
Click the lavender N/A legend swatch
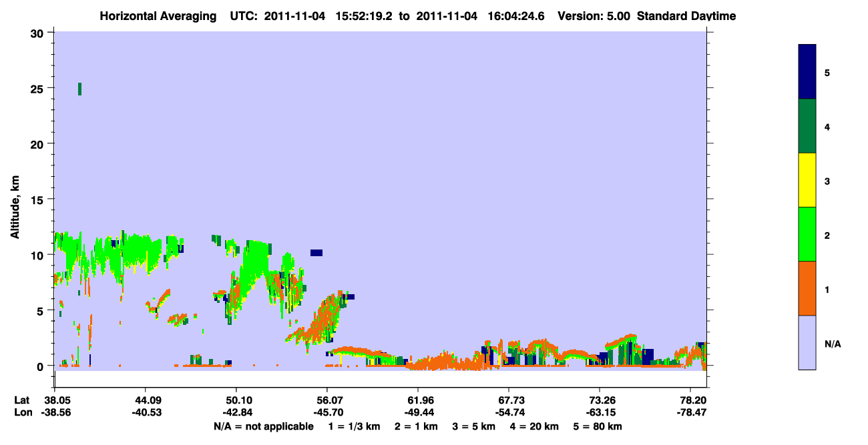tap(807, 342)
